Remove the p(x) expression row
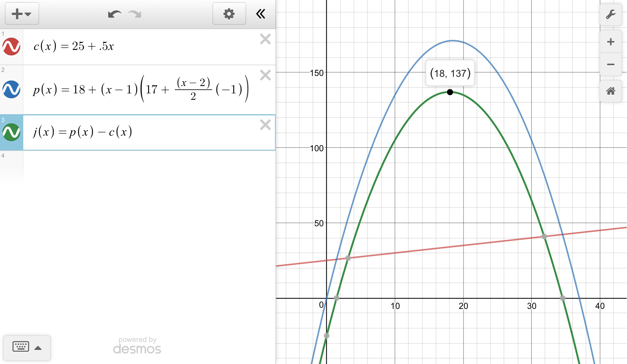 265,75
